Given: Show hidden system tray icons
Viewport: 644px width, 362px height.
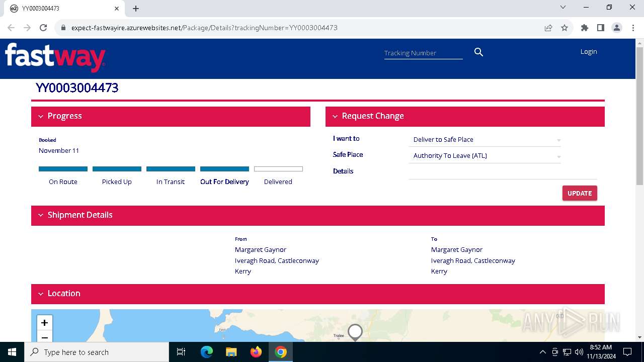Looking at the screenshot, I should pyautogui.click(x=542, y=352).
